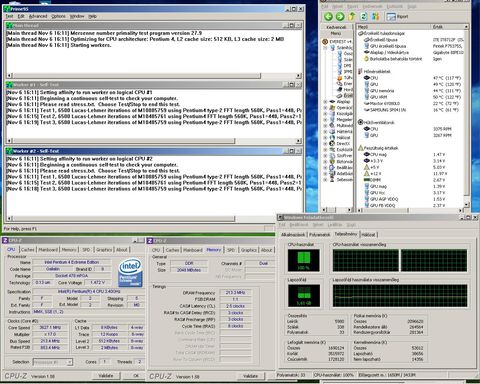The image size is (480, 384).
Task: Click the Prime95 title bar icon
Action: pyautogui.click(x=7, y=9)
